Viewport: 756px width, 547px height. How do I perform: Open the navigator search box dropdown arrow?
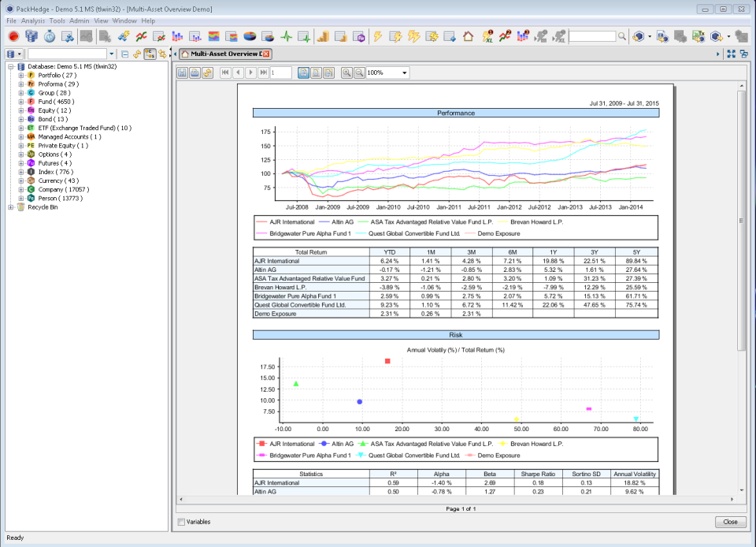111,54
